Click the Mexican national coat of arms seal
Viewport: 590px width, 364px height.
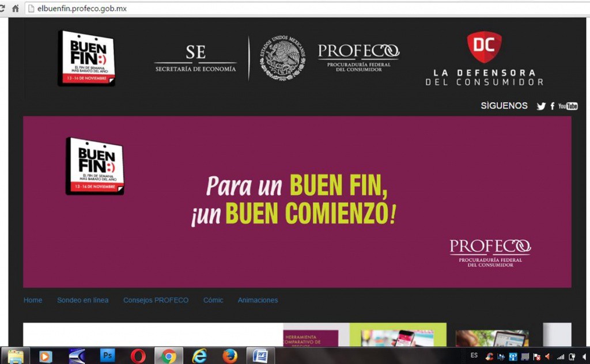(x=282, y=58)
